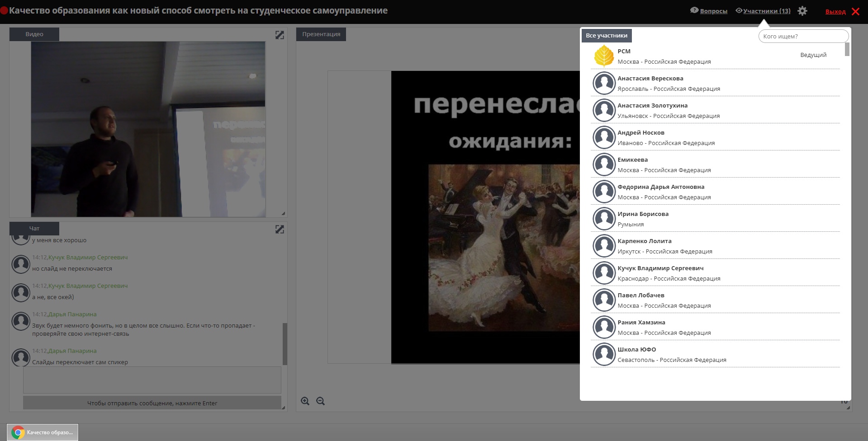Viewport: 868px width, 441px height.
Task: Click chat message 'Слайды переключает сам спикер'
Action: [x=80, y=362]
